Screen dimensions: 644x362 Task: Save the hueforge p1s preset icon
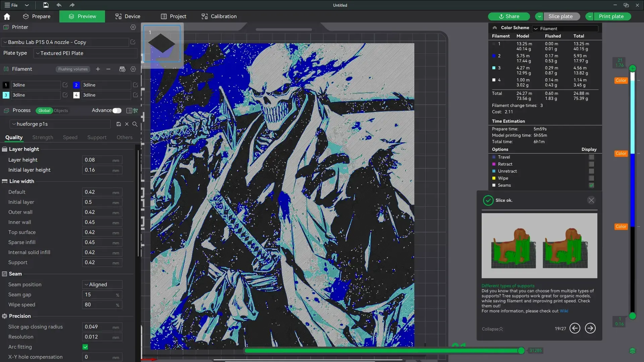[118, 124]
